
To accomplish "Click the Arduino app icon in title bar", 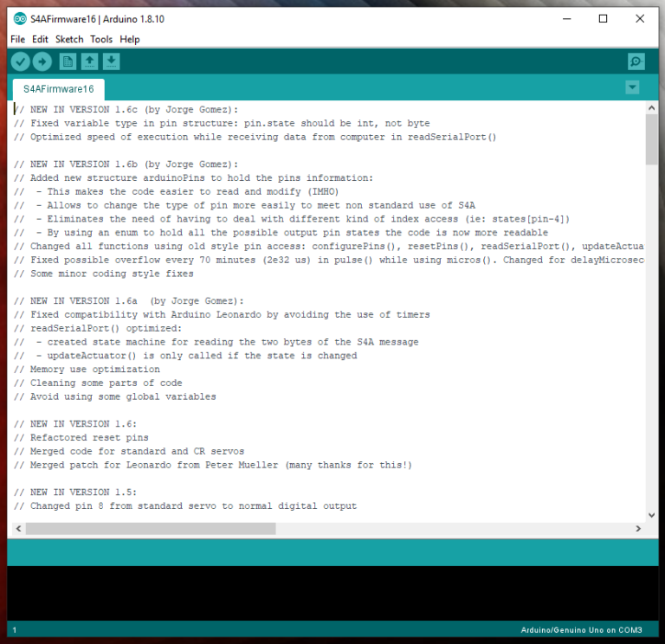I will [x=18, y=18].
